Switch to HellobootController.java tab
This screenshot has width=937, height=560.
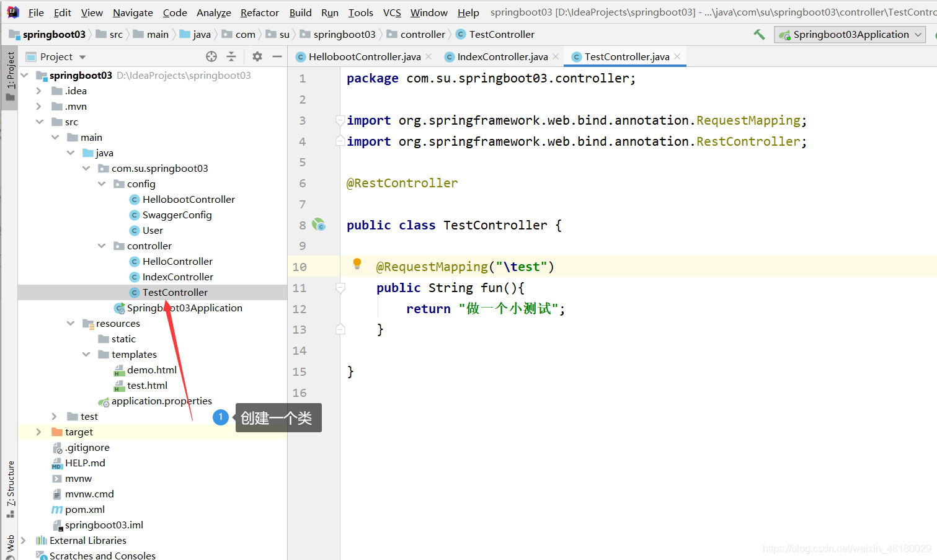(365, 56)
